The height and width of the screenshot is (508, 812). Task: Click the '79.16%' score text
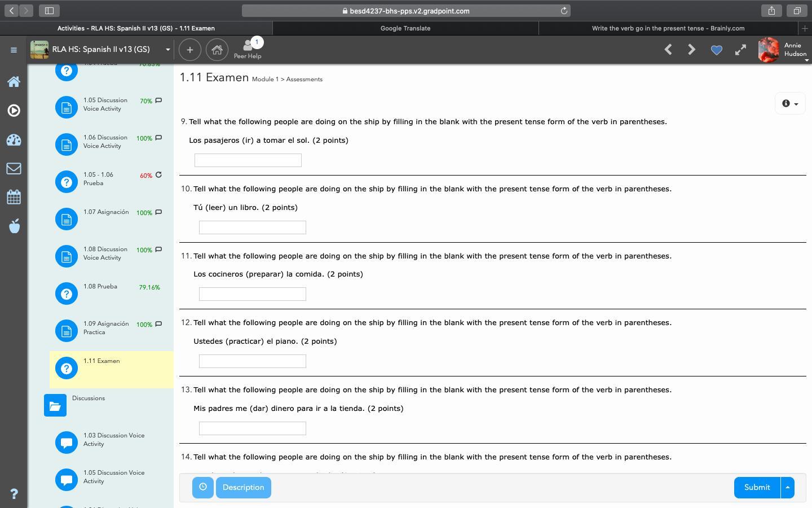click(x=149, y=287)
